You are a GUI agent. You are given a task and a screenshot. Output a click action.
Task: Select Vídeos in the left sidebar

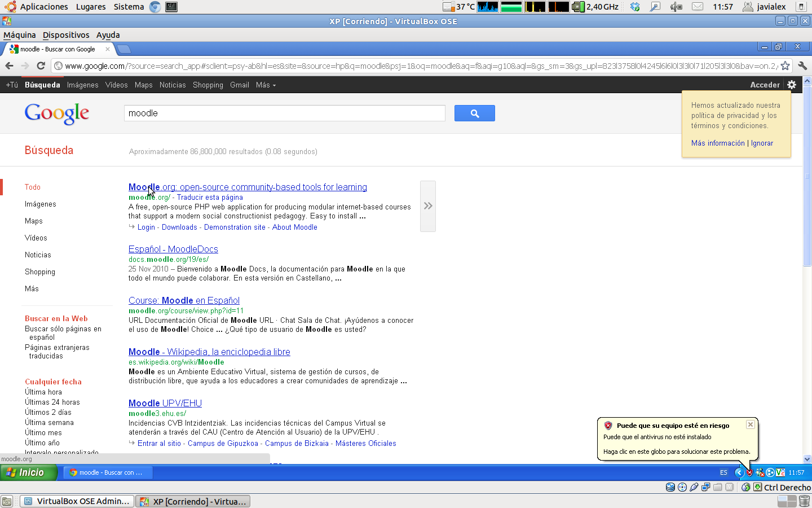click(36, 238)
